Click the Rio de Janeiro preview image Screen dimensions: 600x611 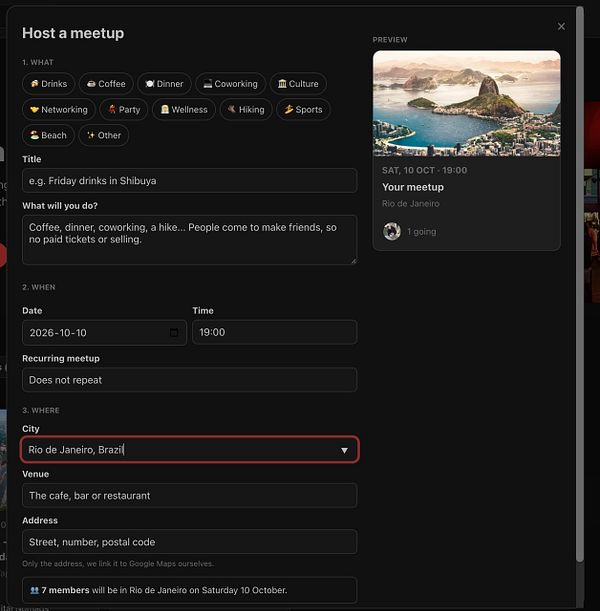[x=467, y=103]
